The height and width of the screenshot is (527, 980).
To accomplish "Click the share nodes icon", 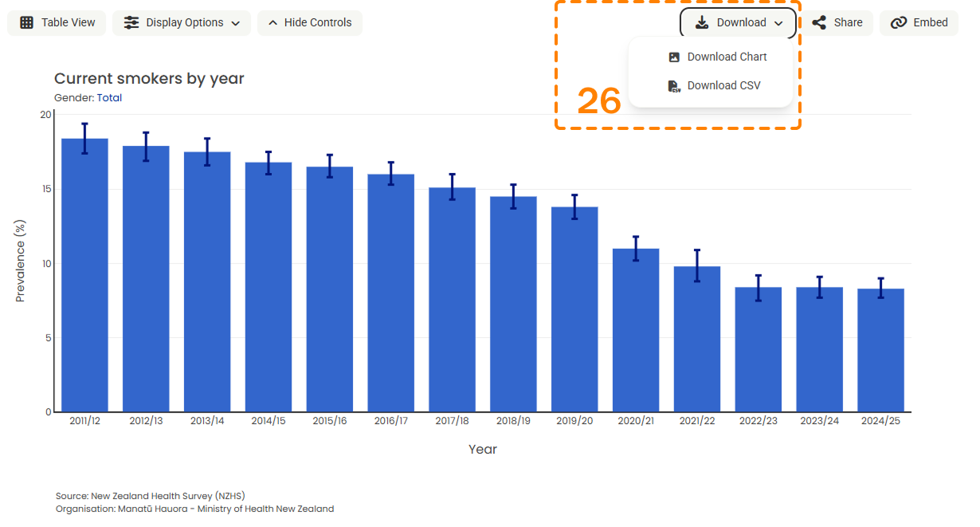I will 819,23.
